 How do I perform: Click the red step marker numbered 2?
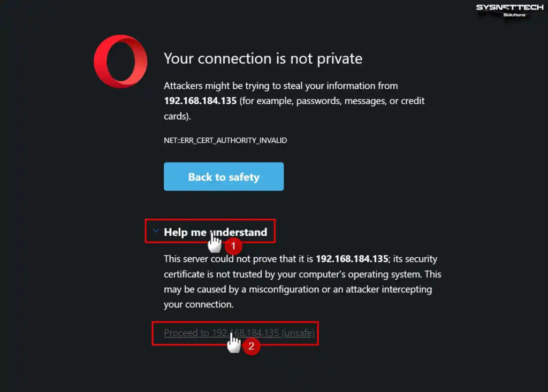pyautogui.click(x=252, y=346)
